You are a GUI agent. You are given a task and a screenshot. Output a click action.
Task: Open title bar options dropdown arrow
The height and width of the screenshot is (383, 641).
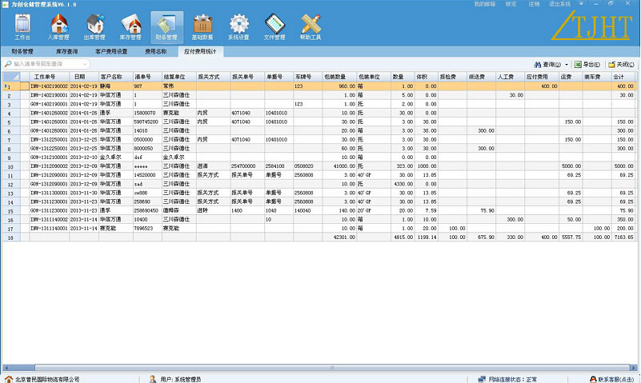(x=581, y=4)
